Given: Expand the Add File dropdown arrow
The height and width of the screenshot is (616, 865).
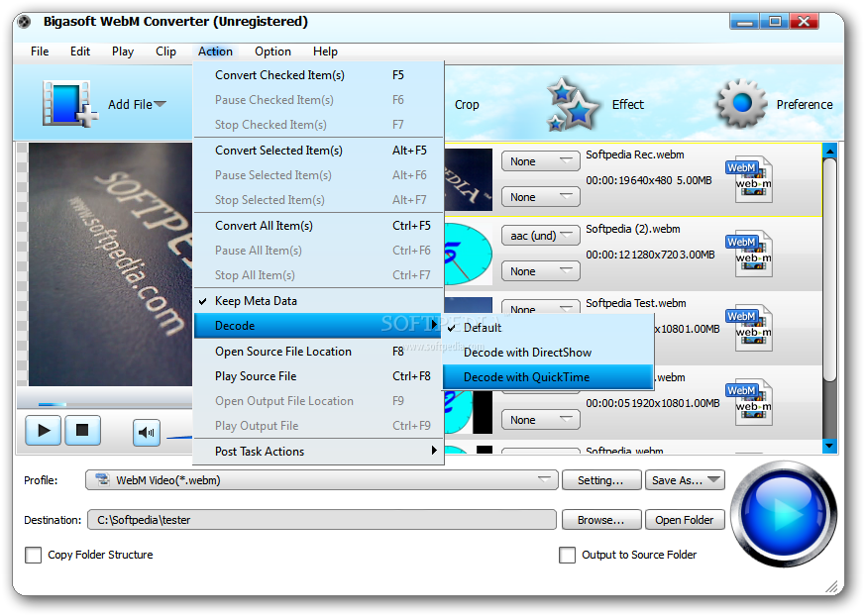Looking at the screenshot, I should click(x=160, y=104).
